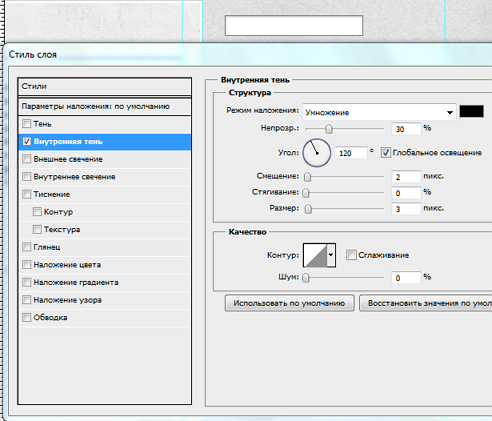Image resolution: width=492 pixels, height=421 pixels.
Task: Click the black shadow color swatch
Action: [471, 111]
